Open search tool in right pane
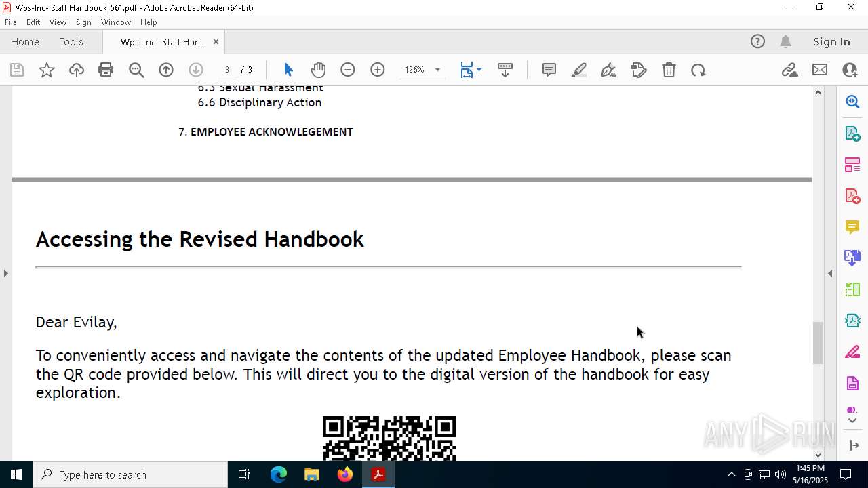This screenshot has height=488, width=868. [x=852, y=102]
